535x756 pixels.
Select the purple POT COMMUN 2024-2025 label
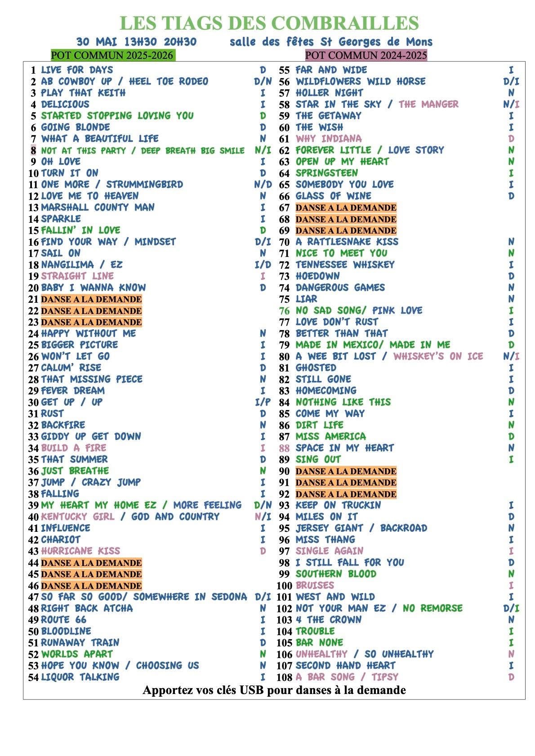(x=366, y=55)
